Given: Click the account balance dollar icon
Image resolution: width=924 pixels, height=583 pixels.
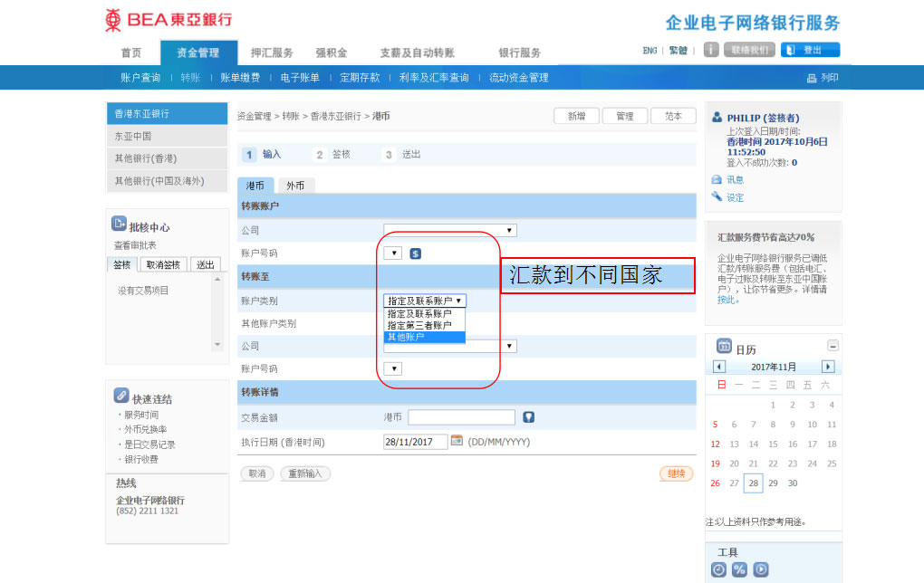Looking at the screenshot, I should pyautogui.click(x=416, y=253).
